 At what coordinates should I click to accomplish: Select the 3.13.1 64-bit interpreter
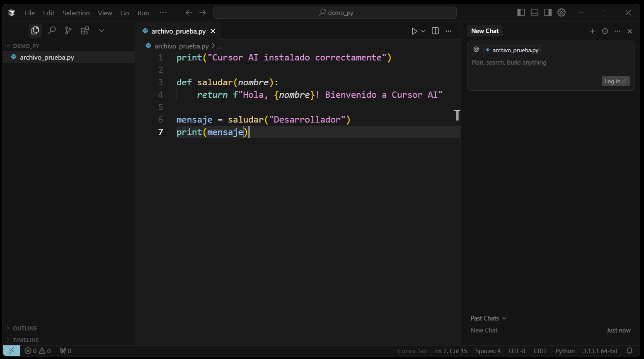pos(600,351)
